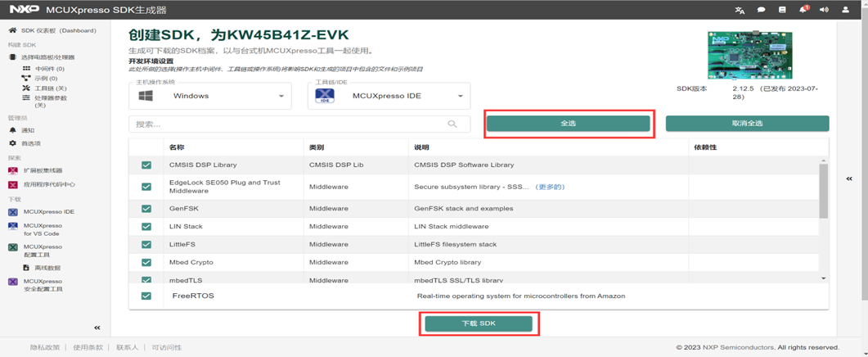Viewport: 868px width, 357px height.
Task: Open the language translate icon
Action: pyautogui.click(x=739, y=10)
